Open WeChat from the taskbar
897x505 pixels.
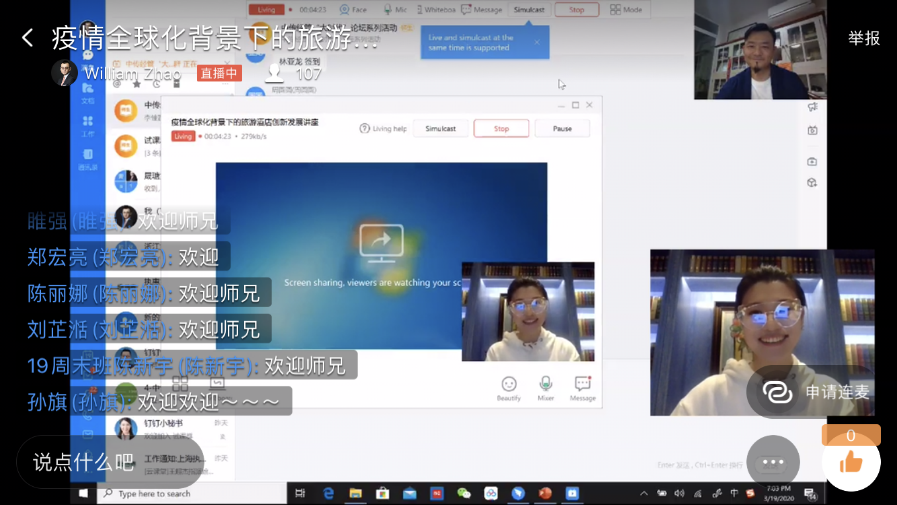pyautogui.click(x=463, y=493)
